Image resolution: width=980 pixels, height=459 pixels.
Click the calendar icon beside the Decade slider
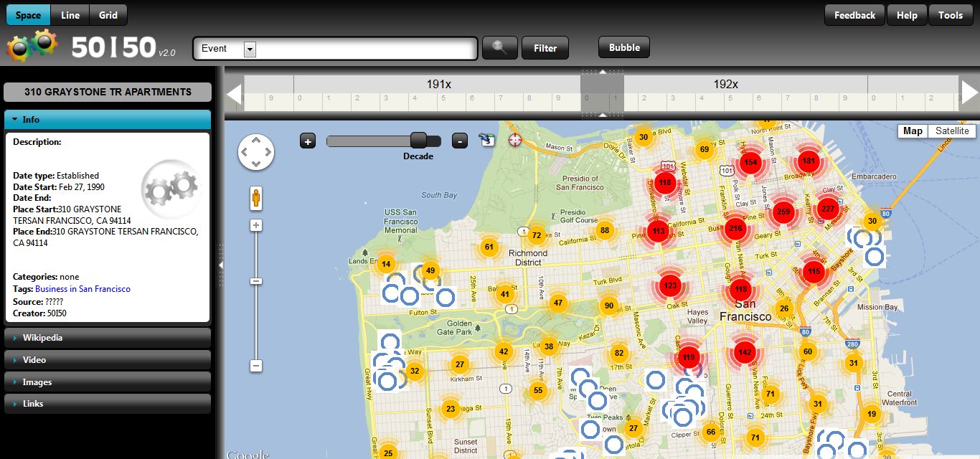488,140
